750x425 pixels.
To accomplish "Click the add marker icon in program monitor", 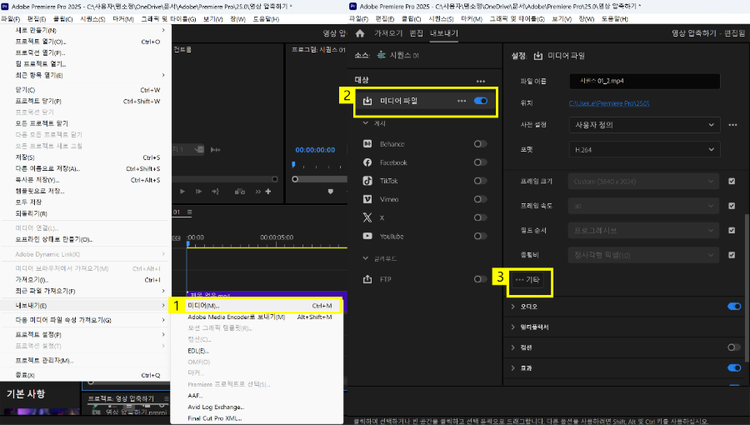I will point(330,191).
